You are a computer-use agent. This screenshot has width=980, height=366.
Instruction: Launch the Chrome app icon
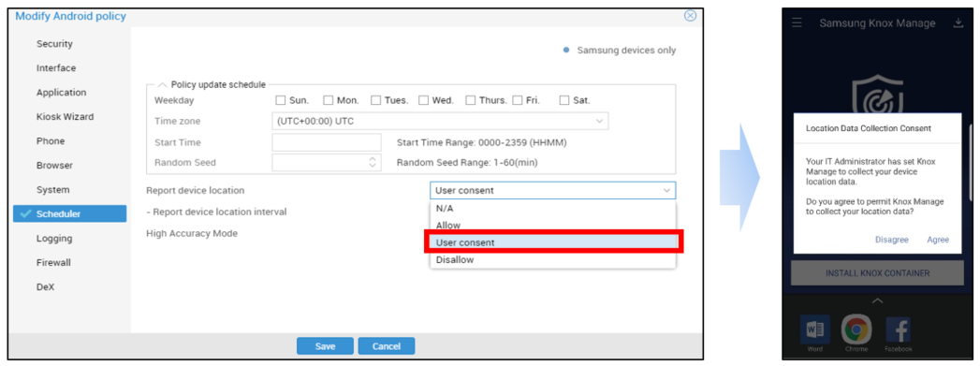tap(856, 329)
